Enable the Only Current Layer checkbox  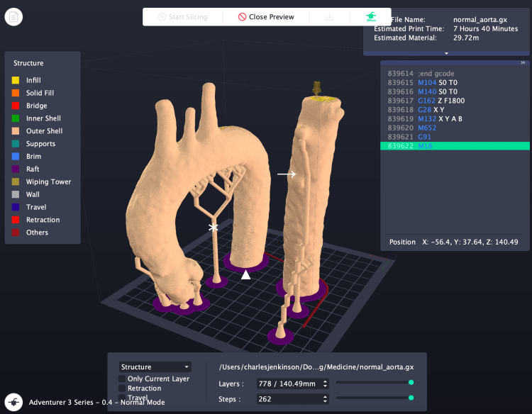pos(122,379)
